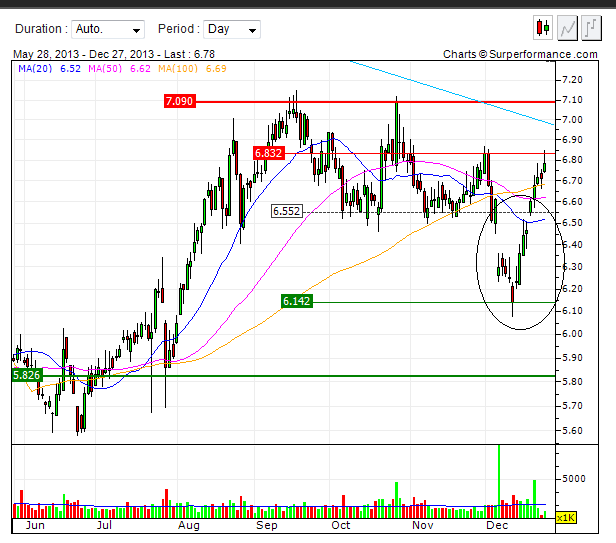Viewport: 616px width, 543px height.
Task: Click the date range and Last 6.78 text
Action: point(114,54)
